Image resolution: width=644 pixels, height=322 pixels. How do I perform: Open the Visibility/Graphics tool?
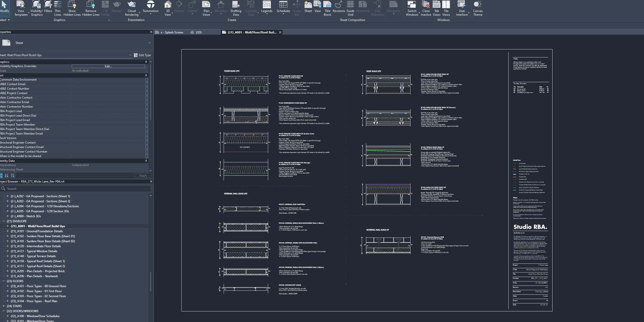[x=36, y=9]
